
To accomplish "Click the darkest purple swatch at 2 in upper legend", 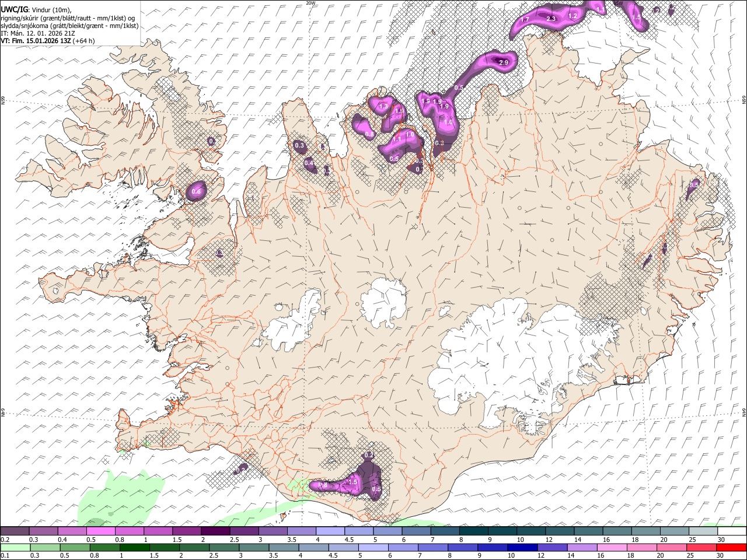I will pos(215,531).
